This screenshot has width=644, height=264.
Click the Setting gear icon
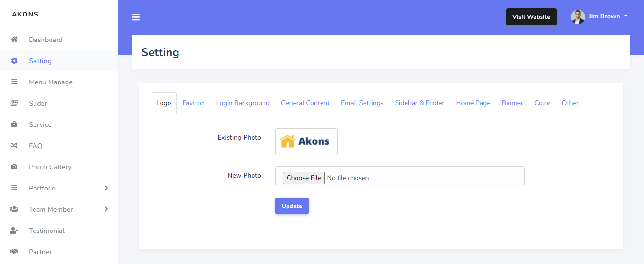(x=14, y=61)
